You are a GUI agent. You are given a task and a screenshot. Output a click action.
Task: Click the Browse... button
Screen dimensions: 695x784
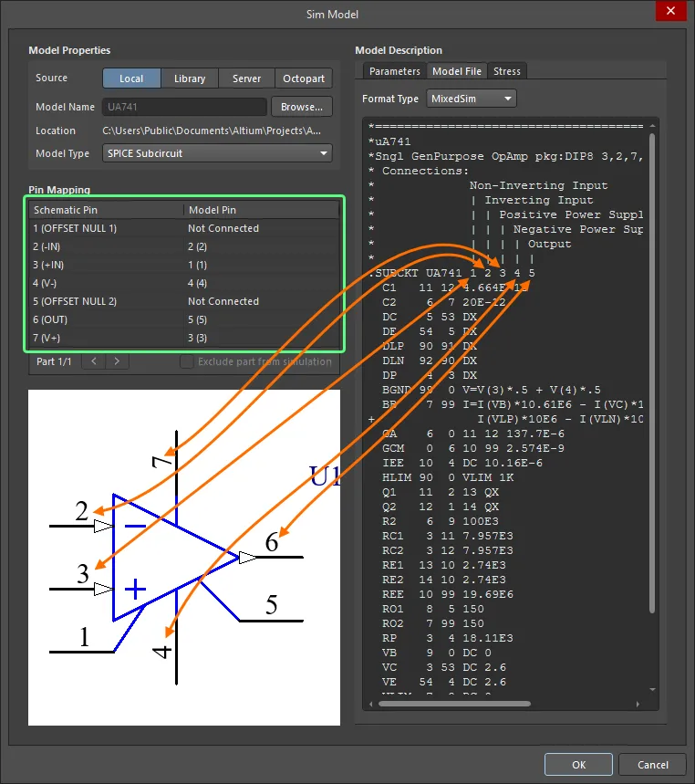coord(301,107)
